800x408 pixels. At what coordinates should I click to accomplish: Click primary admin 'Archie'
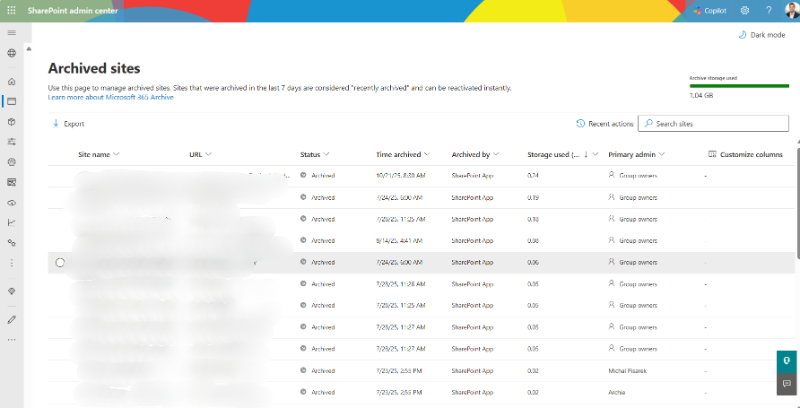tap(616, 392)
